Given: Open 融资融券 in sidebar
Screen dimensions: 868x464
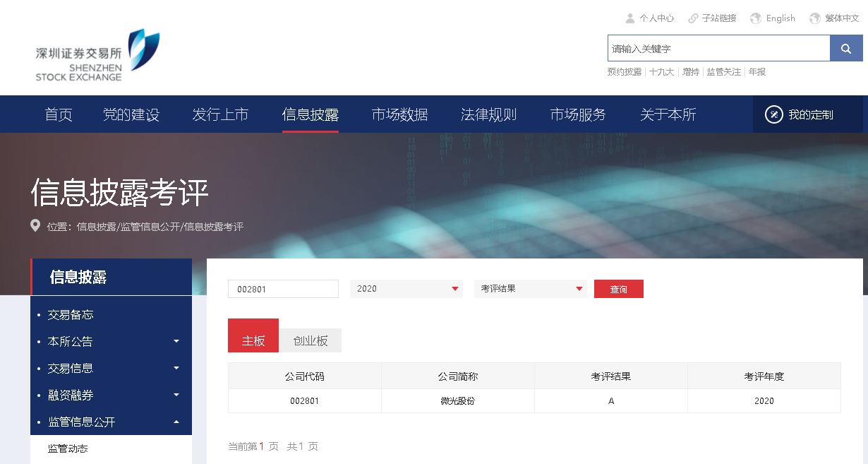Looking at the screenshot, I should (71, 395).
